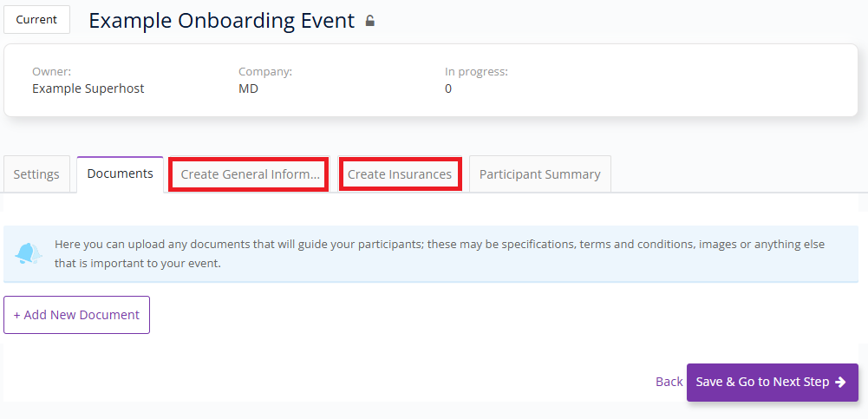Viewport: 868px width, 419px height.
Task: Follow the Back link
Action: (669, 382)
